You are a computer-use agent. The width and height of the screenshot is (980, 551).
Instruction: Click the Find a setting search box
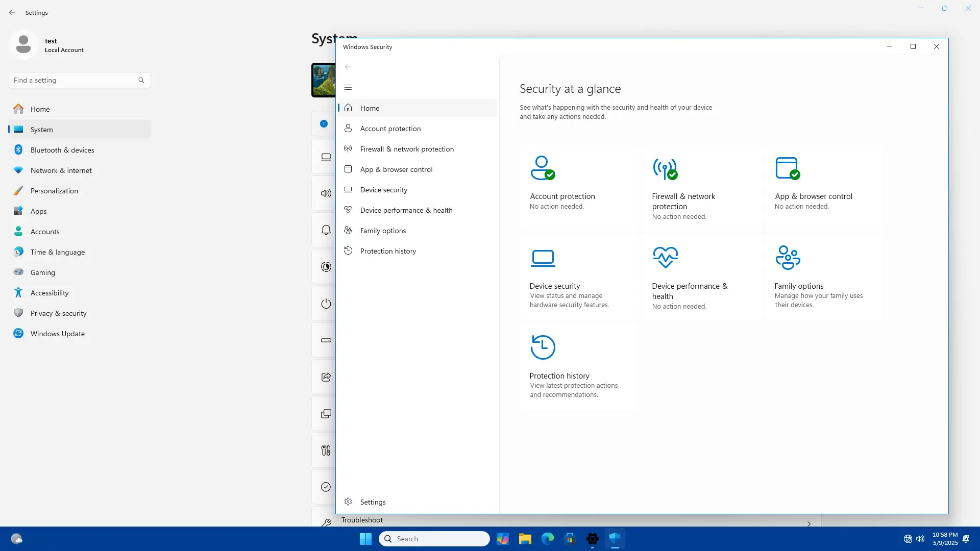[x=75, y=80]
